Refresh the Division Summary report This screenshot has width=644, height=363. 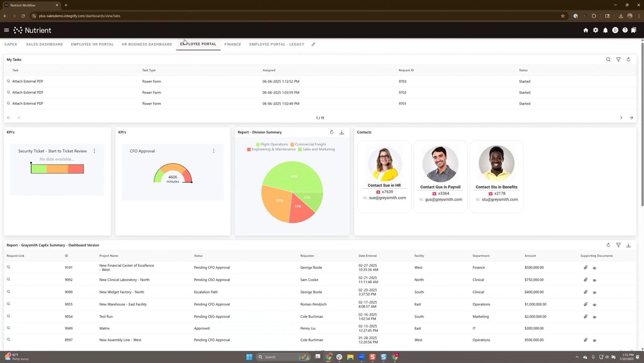coord(332,132)
